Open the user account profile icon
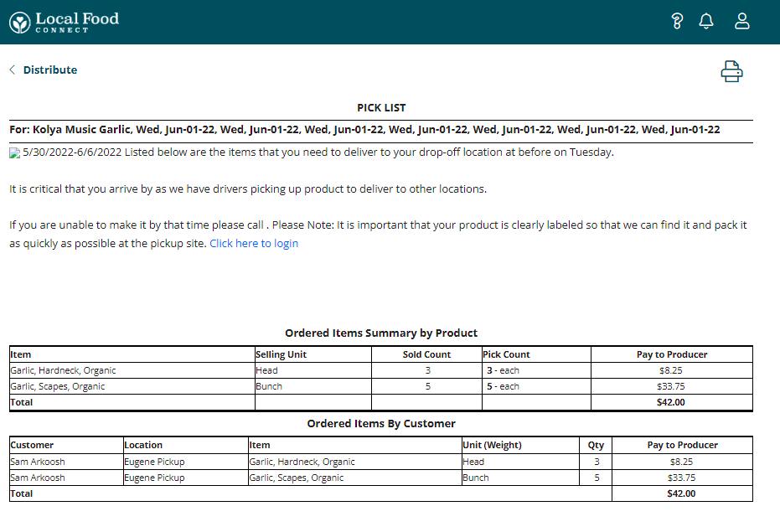This screenshot has width=780, height=532. pyautogui.click(x=742, y=22)
